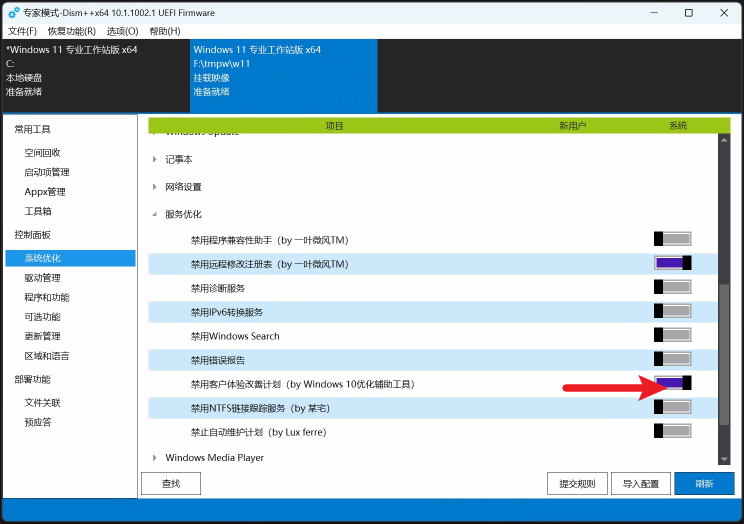Toggle 禁用NTFS链接跟踪服务 switch
Image resolution: width=744 pixels, height=524 pixels.
pyautogui.click(x=672, y=407)
